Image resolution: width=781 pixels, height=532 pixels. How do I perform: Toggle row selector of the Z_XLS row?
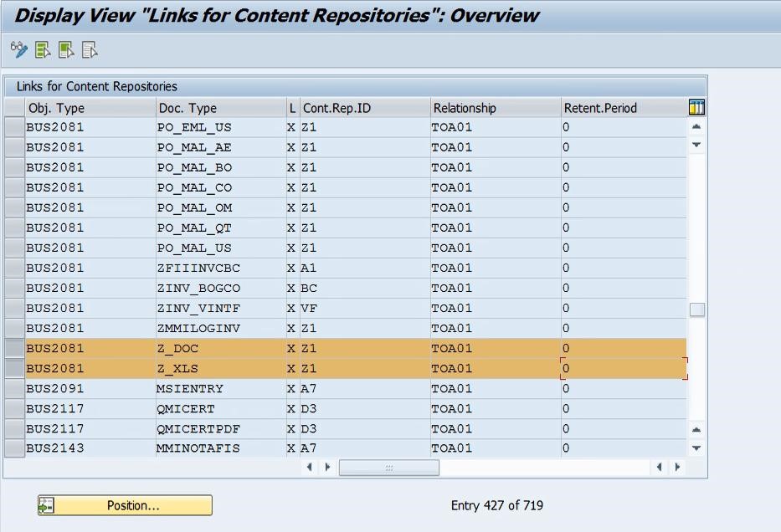tap(14, 369)
